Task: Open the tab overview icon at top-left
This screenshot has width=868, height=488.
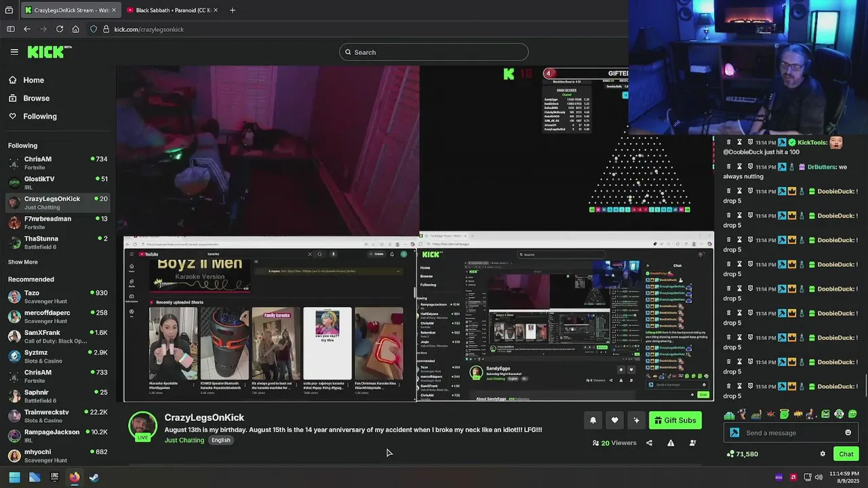Action: point(9,10)
